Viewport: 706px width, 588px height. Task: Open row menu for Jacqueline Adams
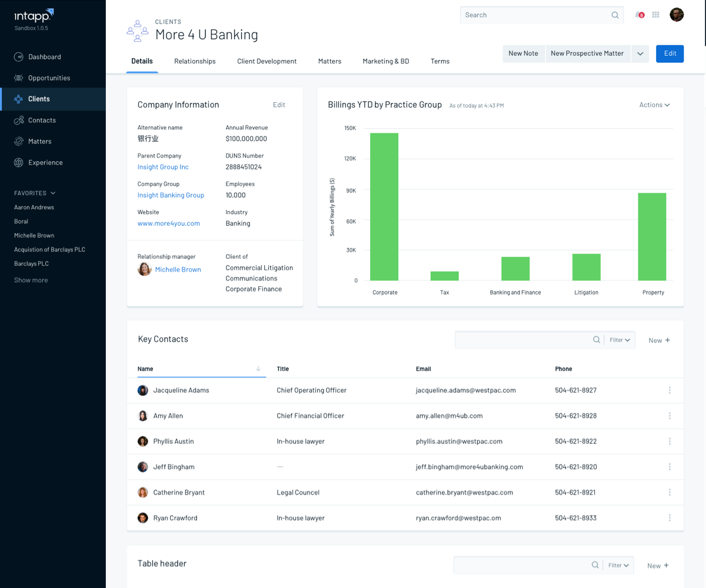click(x=670, y=390)
